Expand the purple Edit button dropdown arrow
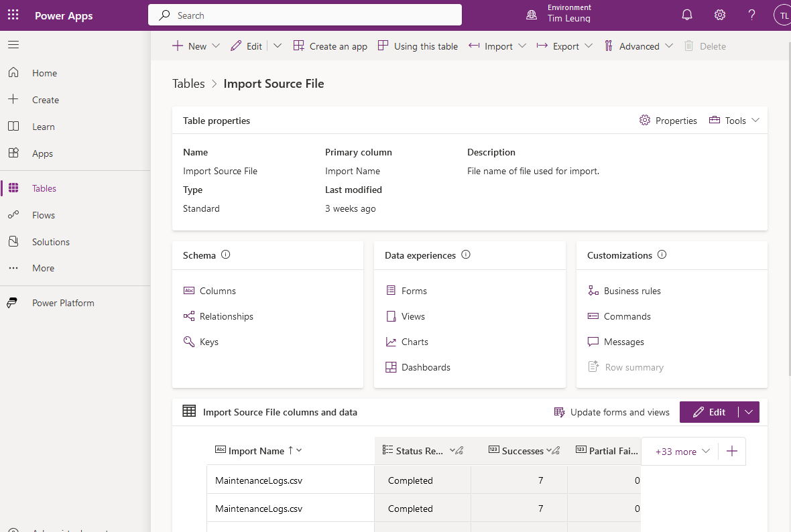This screenshot has width=791, height=532. point(749,412)
